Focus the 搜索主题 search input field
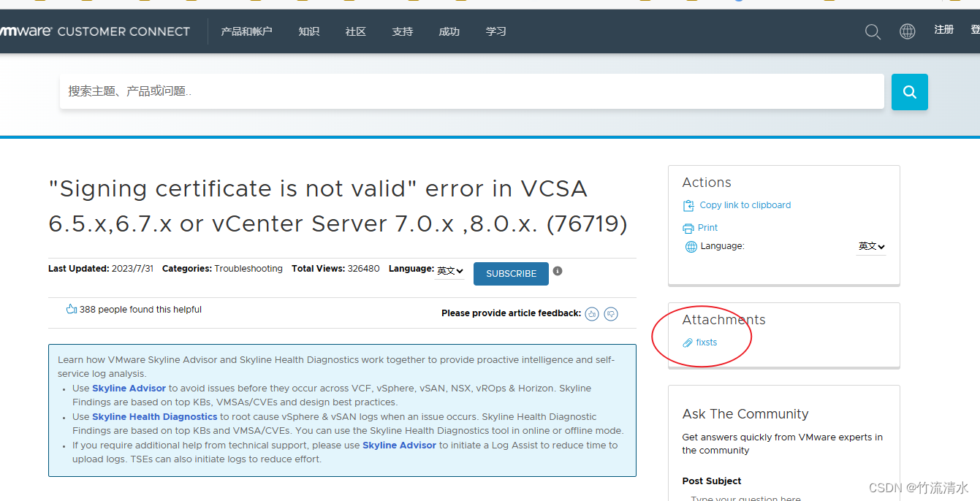980x501 pixels. click(472, 91)
